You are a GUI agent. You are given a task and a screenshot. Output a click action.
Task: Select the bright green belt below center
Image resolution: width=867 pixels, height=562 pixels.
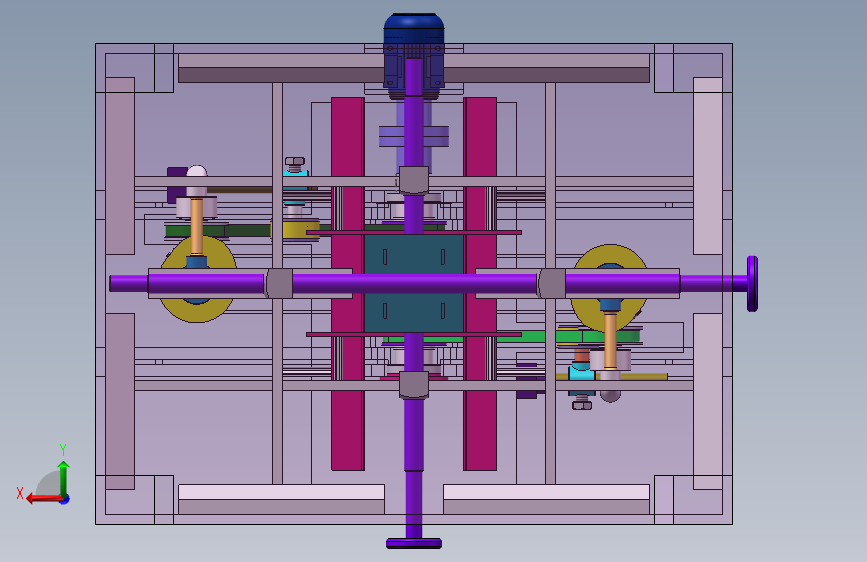click(514, 336)
